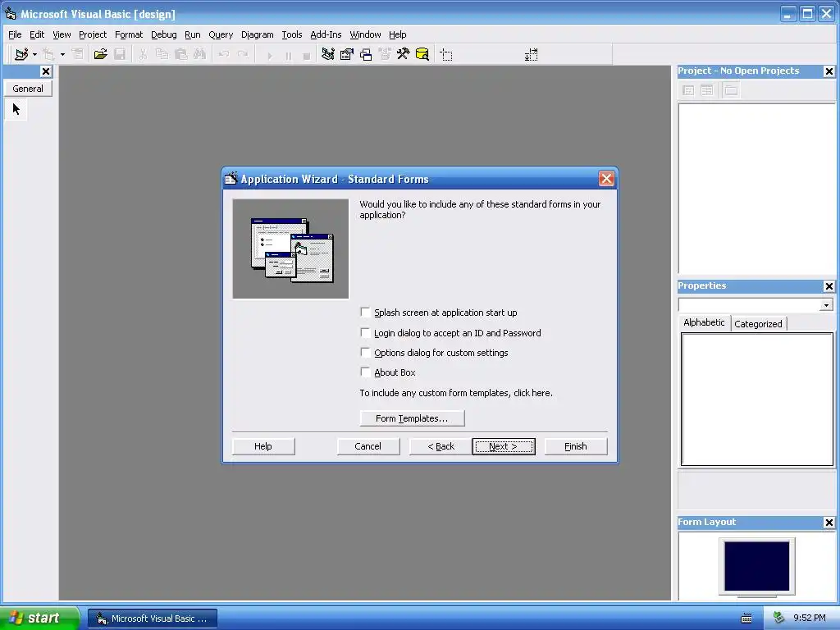Click View Object icon in Project panel

(707, 90)
